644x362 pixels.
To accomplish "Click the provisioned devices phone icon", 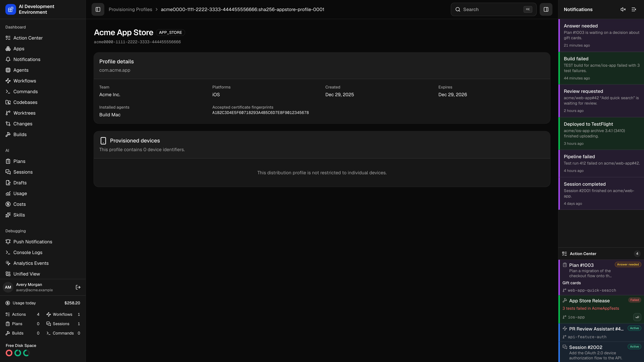I will click(x=103, y=141).
